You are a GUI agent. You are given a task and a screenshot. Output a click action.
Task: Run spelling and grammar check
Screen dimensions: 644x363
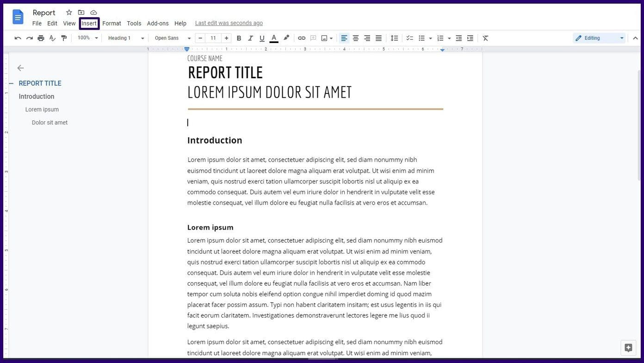pyautogui.click(x=52, y=38)
